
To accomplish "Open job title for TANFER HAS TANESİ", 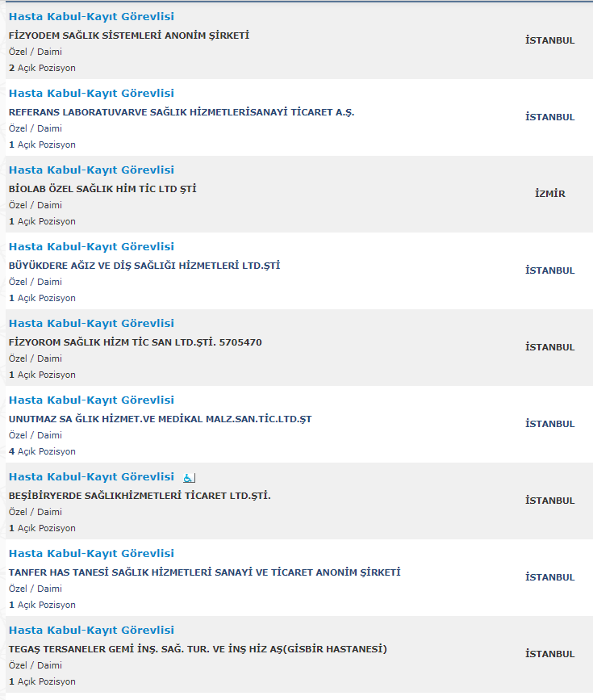I will point(91,554).
